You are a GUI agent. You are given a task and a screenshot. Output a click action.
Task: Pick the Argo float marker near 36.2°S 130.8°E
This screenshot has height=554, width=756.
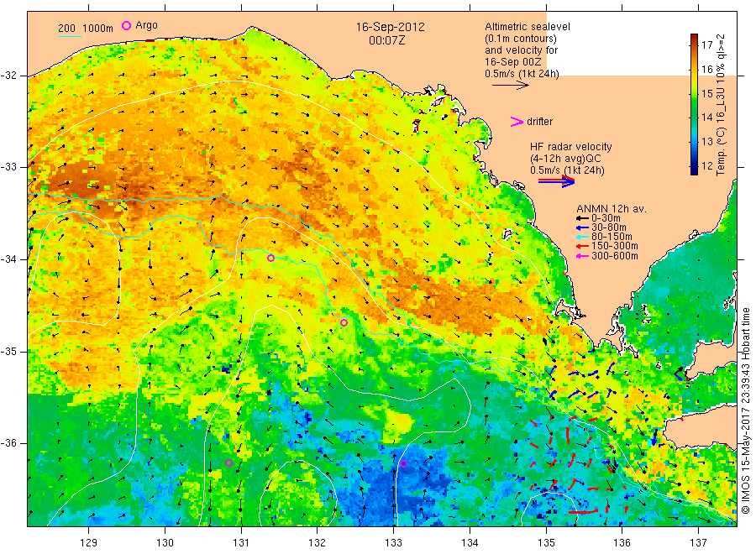229,463
